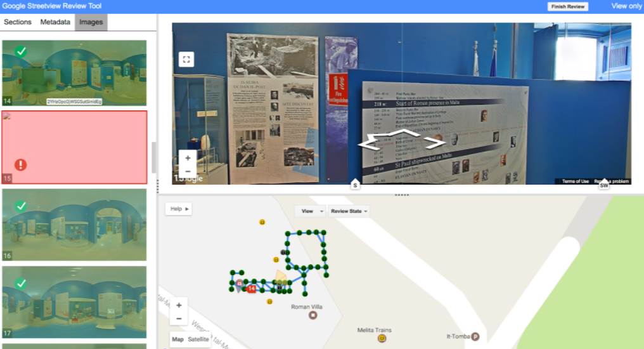Click the green checkmark on image 17
Image resolution: width=644 pixels, height=349 pixels.
pyautogui.click(x=21, y=283)
